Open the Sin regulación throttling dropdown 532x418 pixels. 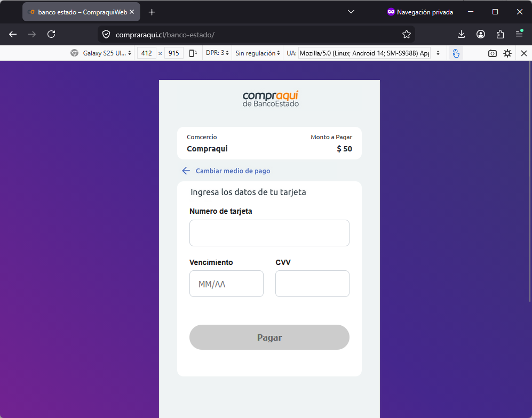pyautogui.click(x=258, y=53)
